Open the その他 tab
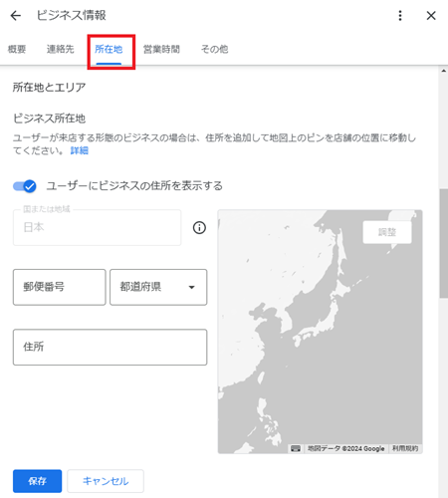448x498 pixels. pos(214,50)
